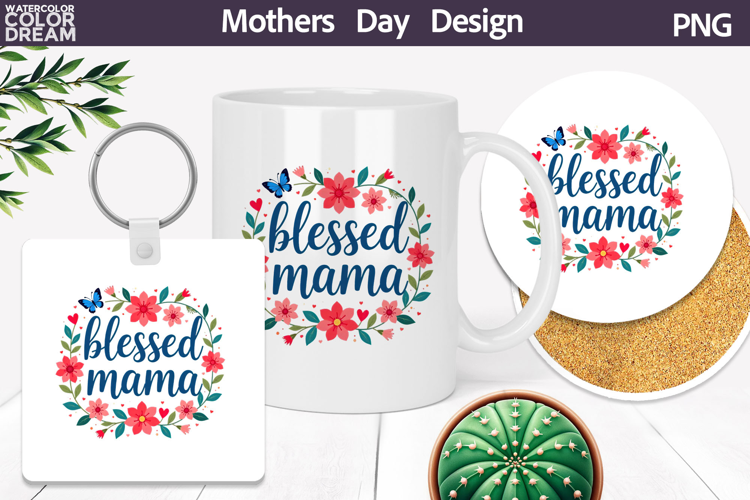The image size is (750, 500).
Task: Click the Watercolor Color Dream logo
Action: click(x=40, y=23)
